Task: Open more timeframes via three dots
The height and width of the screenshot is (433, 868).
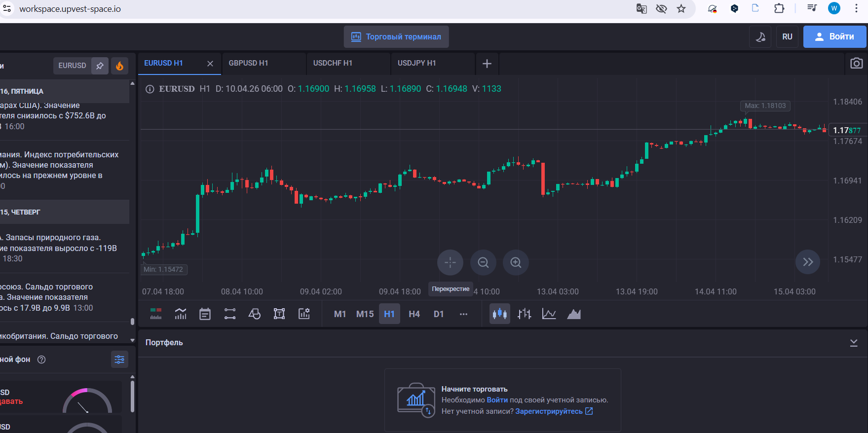Action: pos(463,314)
